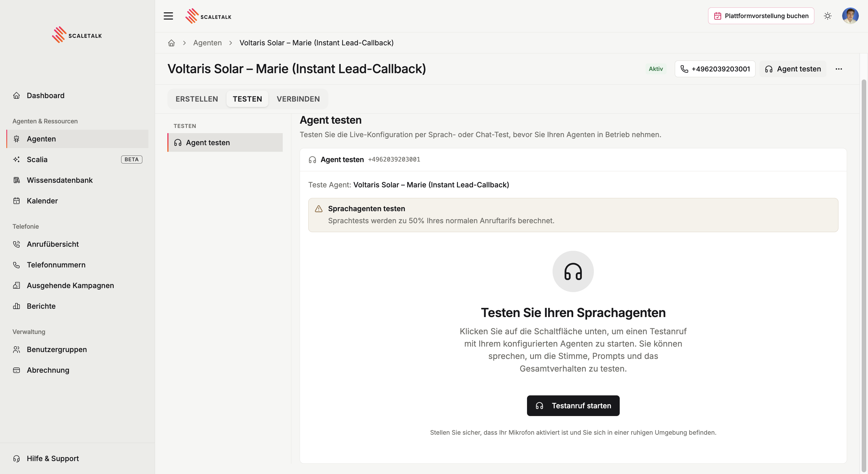Click Agent testen button in header
The width and height of the screenshot is (868, 474).
(x=793, y=69)
